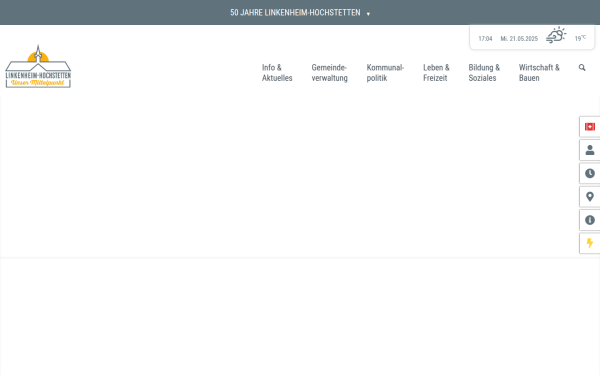This screenshot has height=375, width=600.
Task: Open the search magnifier icon
Action: (582, 68)
